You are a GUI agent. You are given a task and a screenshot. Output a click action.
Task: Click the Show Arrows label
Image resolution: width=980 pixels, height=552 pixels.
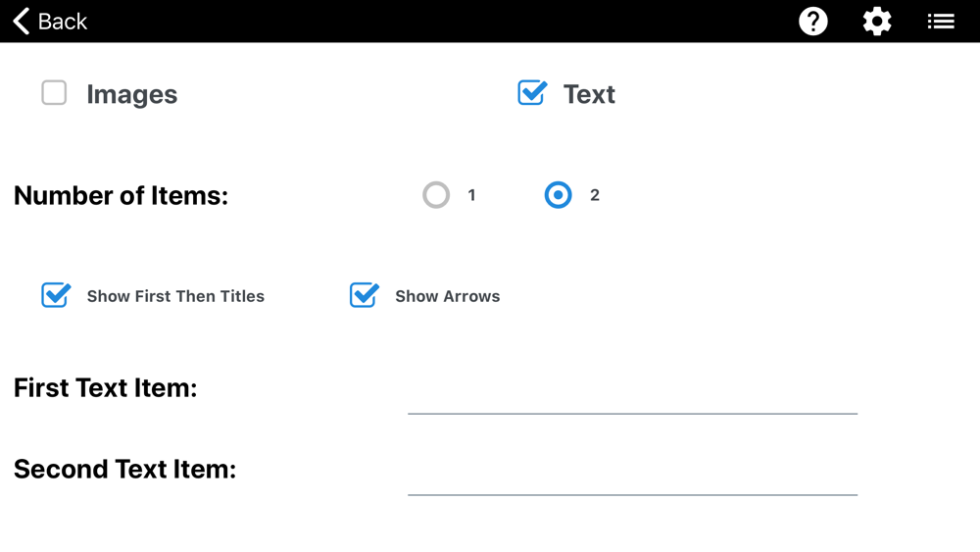[448, 296]
